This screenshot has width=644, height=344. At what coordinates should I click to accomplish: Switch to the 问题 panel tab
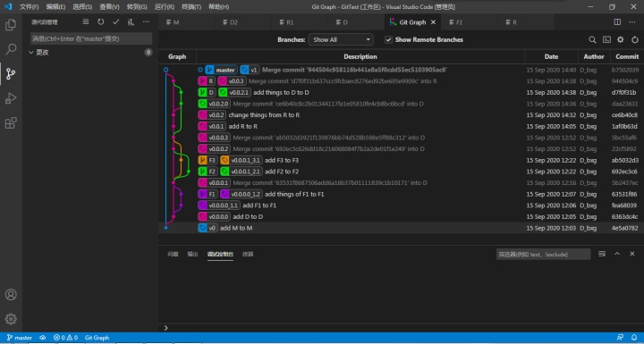point(173,254)
